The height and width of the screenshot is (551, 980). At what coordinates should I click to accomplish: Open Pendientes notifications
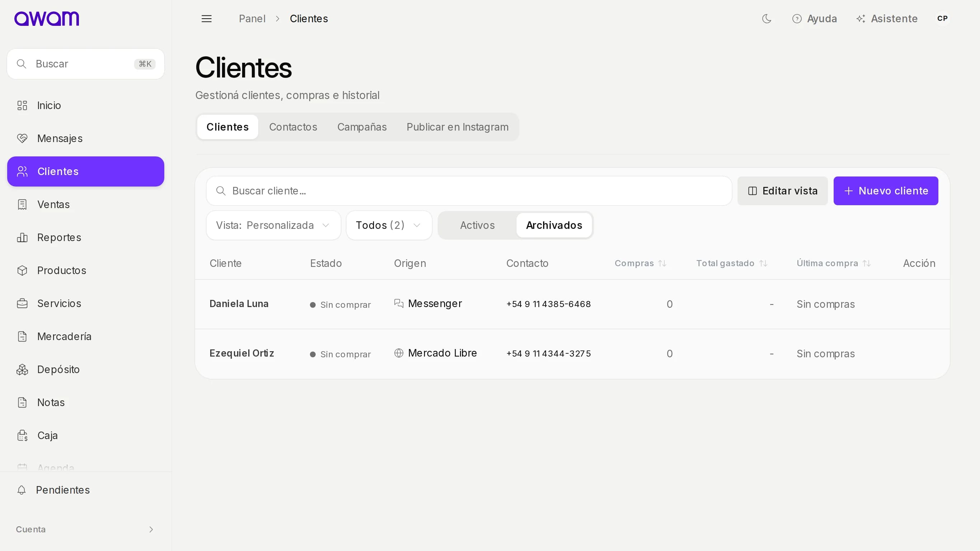coord(86,490)
